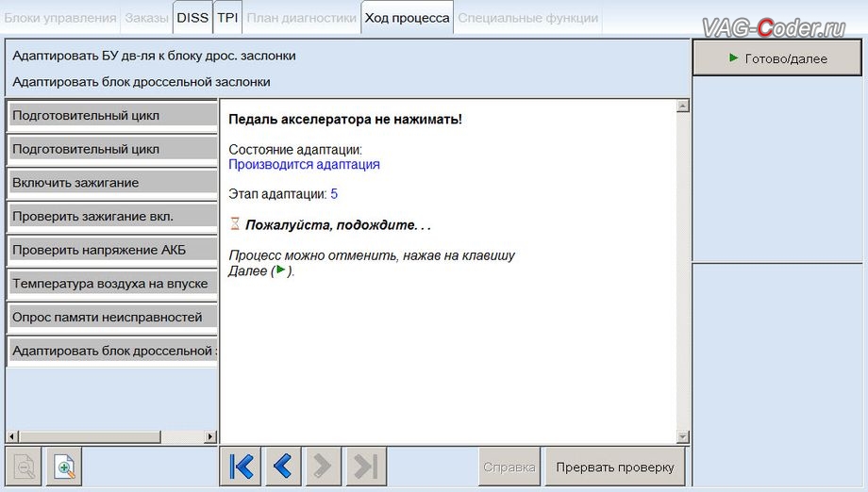Click the hourglass wait icon

(235, 224)
